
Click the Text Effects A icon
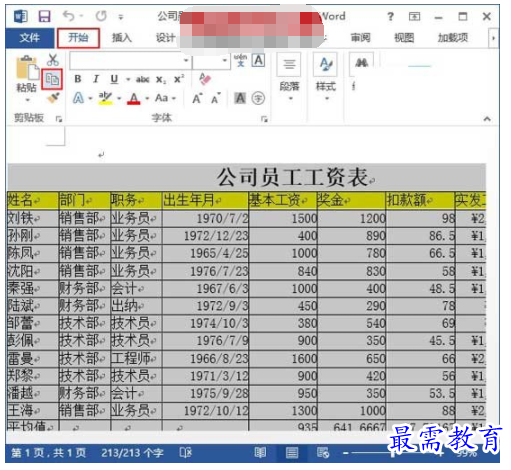pos(78,98)
